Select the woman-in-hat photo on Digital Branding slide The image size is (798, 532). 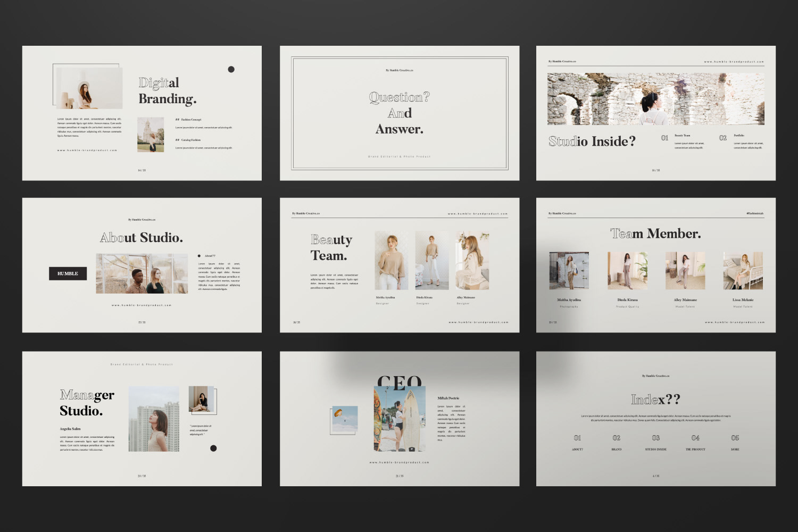[89, 88]
